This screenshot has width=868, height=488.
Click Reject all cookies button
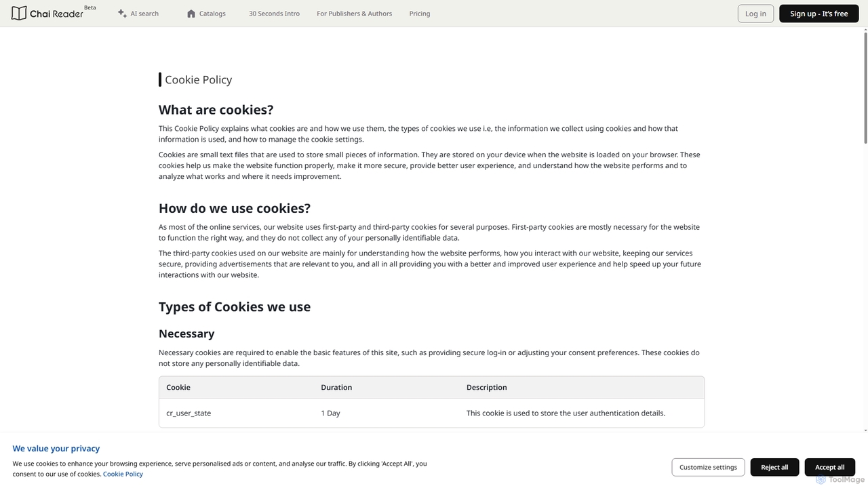point(774,467)
